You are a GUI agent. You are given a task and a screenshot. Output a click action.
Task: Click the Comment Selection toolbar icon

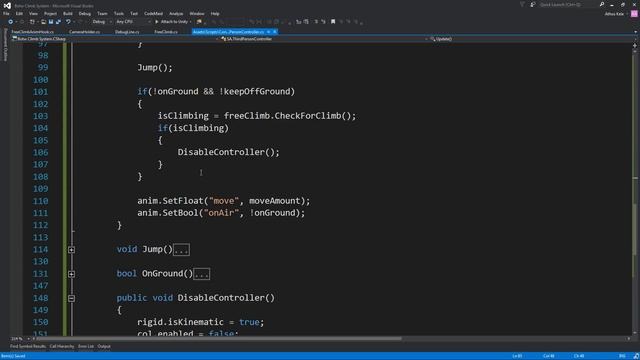coord(316,22)
